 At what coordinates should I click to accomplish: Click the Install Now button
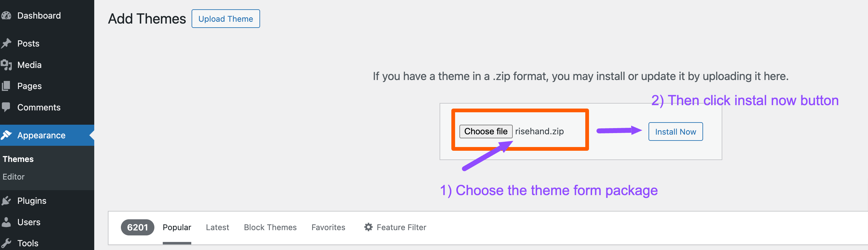675,132
